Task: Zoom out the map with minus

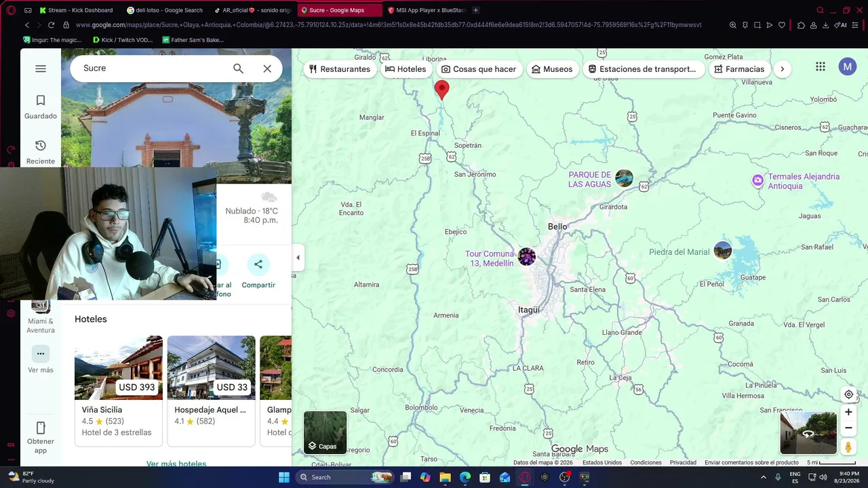Action: tap(848, 428)
